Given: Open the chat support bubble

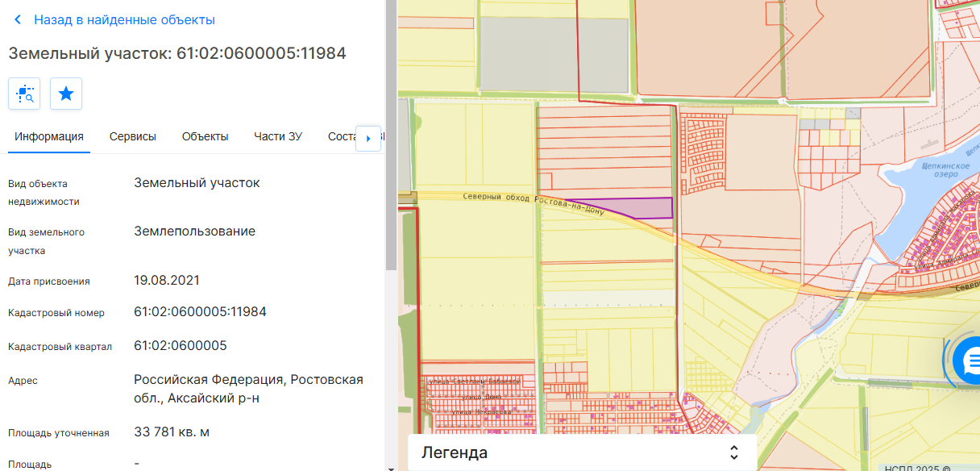Looking at the screenshot, I should tap(970, 361).
